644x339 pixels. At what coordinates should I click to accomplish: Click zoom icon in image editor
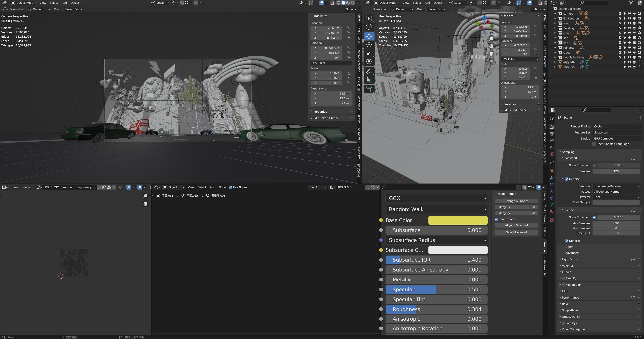[x=145, y=196]
